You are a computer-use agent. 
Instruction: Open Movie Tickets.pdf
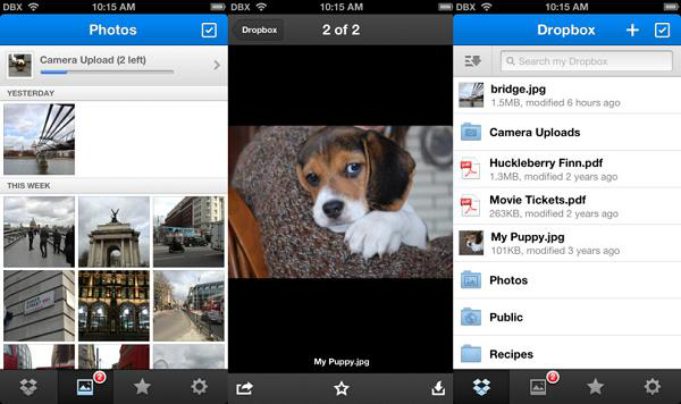(567, 206)
